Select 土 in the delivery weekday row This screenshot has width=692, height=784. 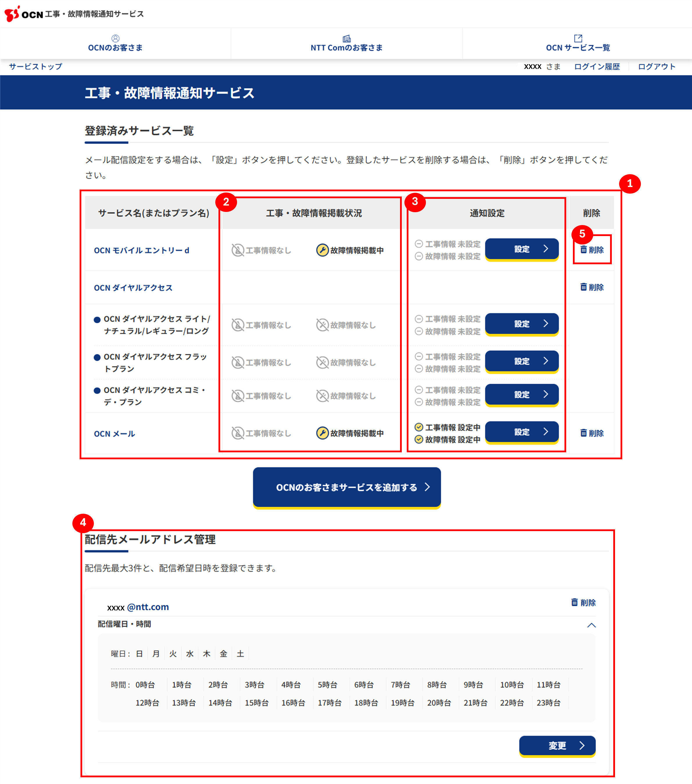tap(240, 653)
